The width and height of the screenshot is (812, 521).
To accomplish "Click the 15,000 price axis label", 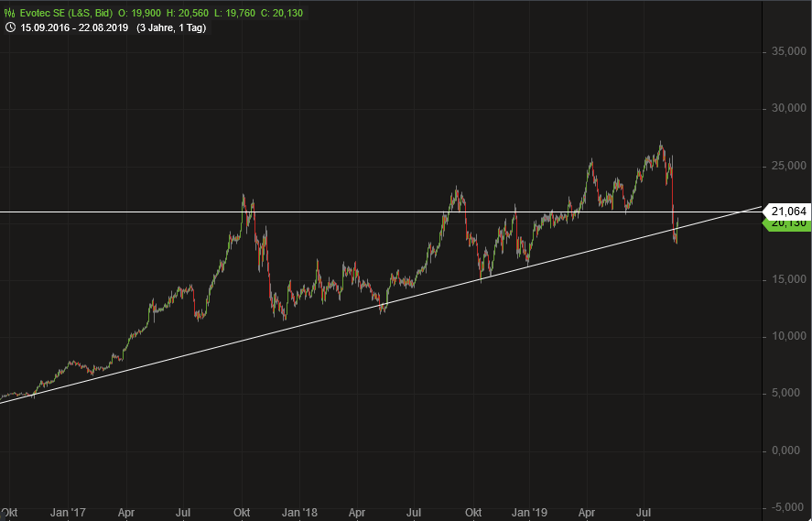I will [788, 279].
